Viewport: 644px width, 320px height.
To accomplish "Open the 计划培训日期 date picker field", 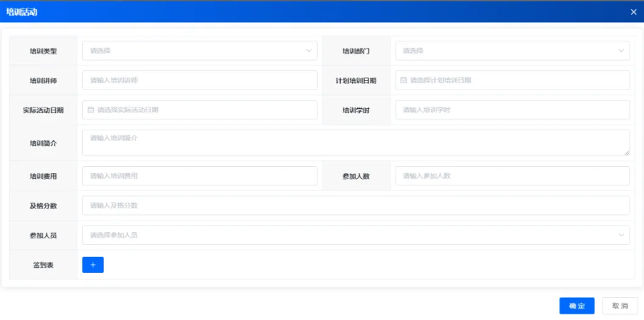I will tap(512, 80).
